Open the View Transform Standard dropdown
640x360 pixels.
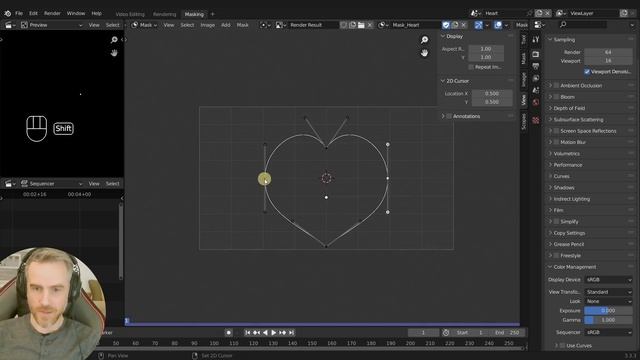[x=609, y=292]
